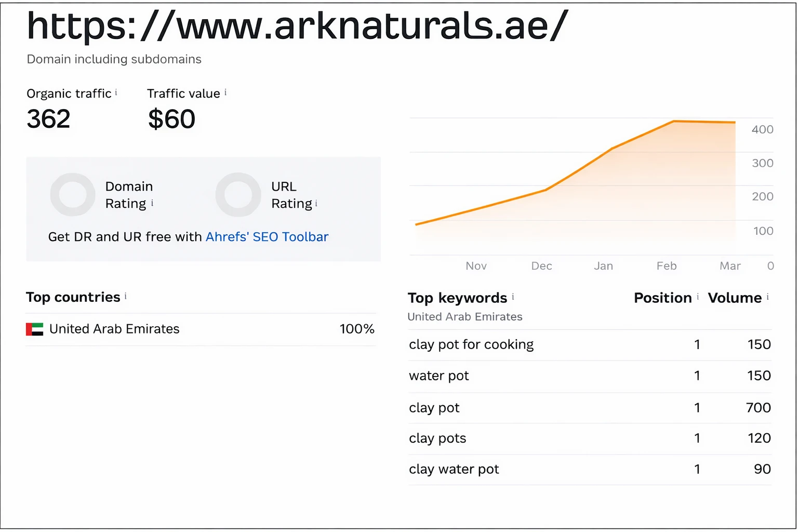Click the Domain Rating gauge circle
Viewport: 798px width, 532px height.
(x=73, y=195)
